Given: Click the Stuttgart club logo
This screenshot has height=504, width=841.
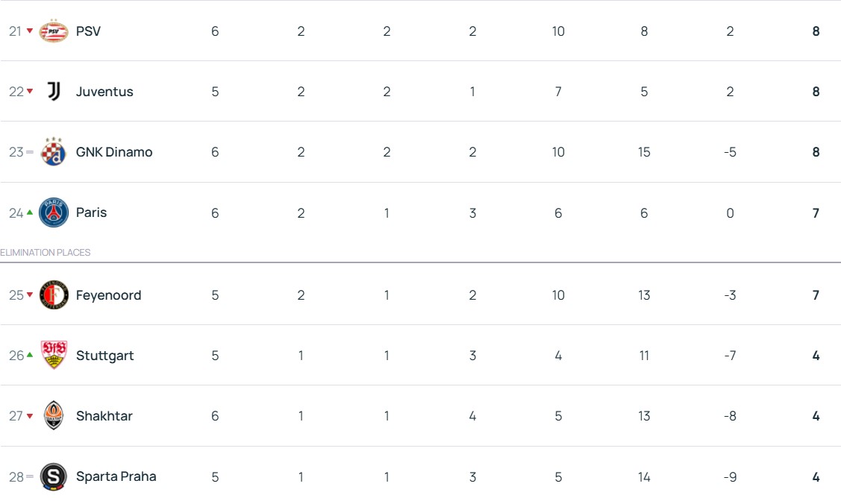Looking at the screenshot, I should click(54, 356).
